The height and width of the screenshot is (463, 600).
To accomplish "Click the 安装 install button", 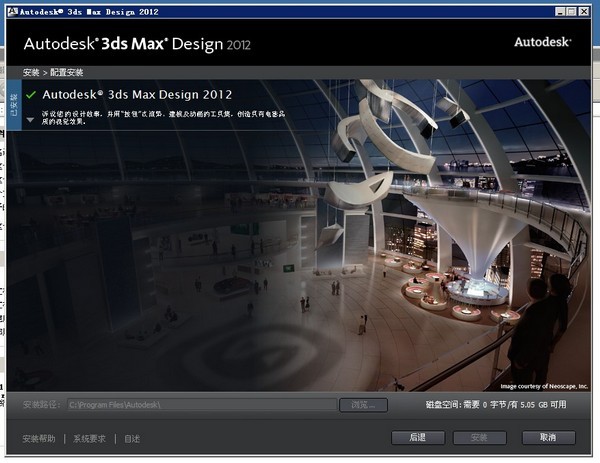I will coord(479,438).
